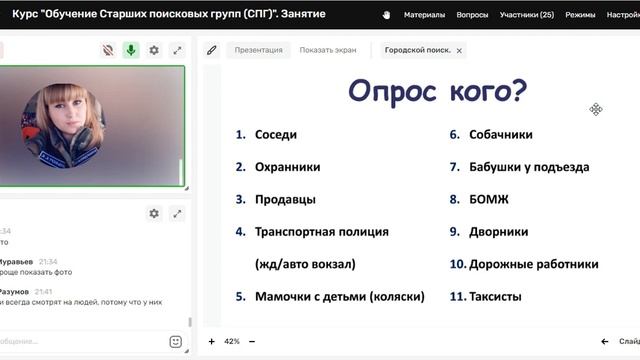Click the raise hand icon in header

point(386,15)
